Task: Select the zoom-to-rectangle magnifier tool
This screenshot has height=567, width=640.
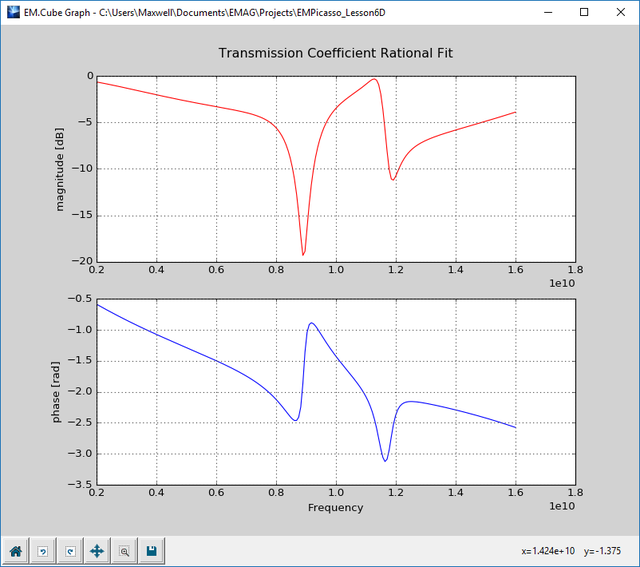Action: (x=124, y=551)
